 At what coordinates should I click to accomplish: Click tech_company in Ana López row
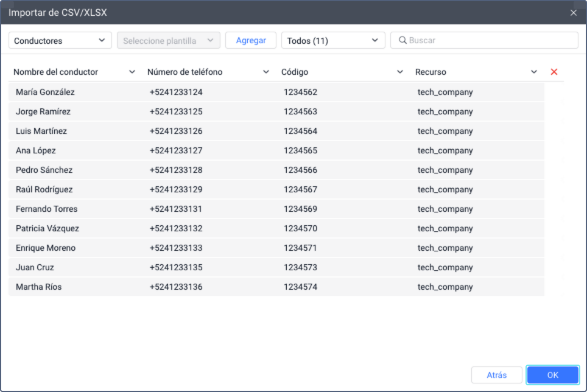coord(445,150)
